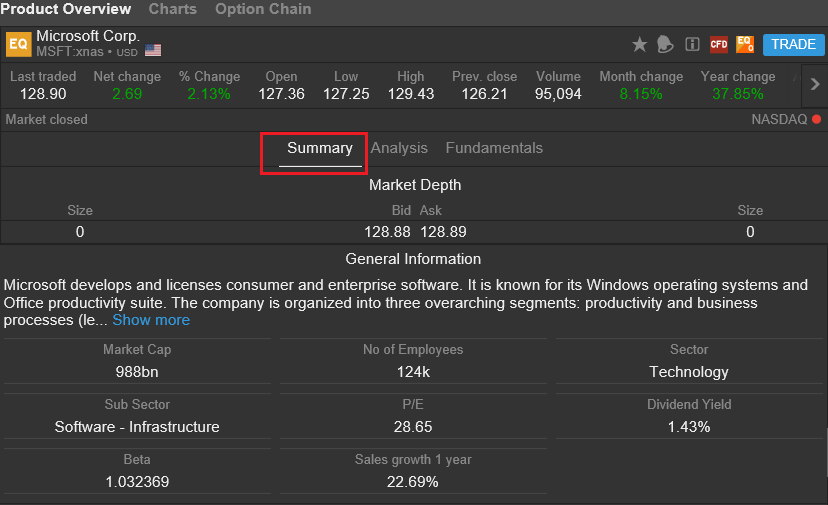Image resolution: width=828 pixels, height=505 pixels.
Task: Click % Change value 2.13%
Action: click(x=209, y=94)
